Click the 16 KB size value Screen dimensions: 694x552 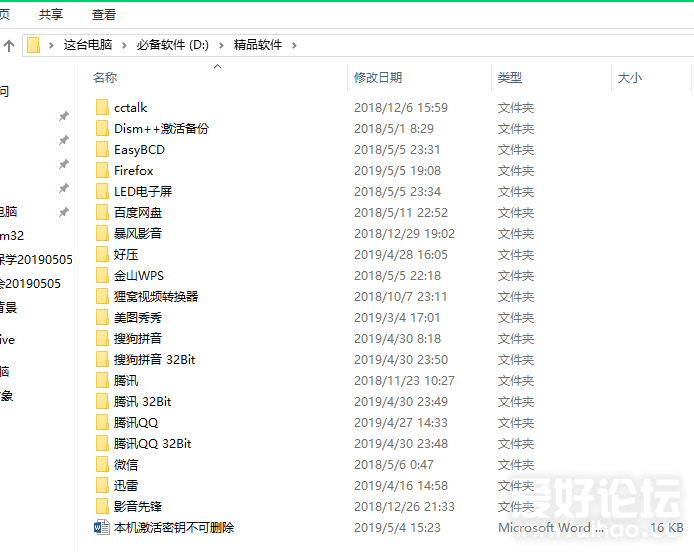pos(667,528)
